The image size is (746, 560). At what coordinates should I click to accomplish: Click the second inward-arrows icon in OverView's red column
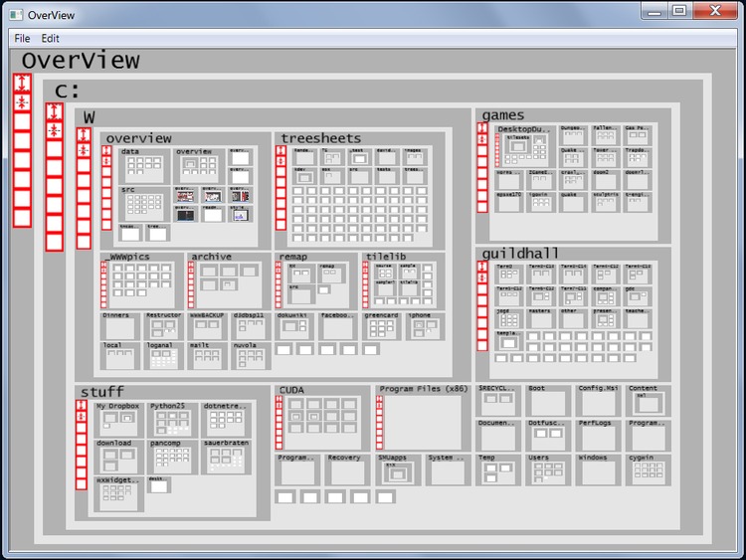point(22,102)
